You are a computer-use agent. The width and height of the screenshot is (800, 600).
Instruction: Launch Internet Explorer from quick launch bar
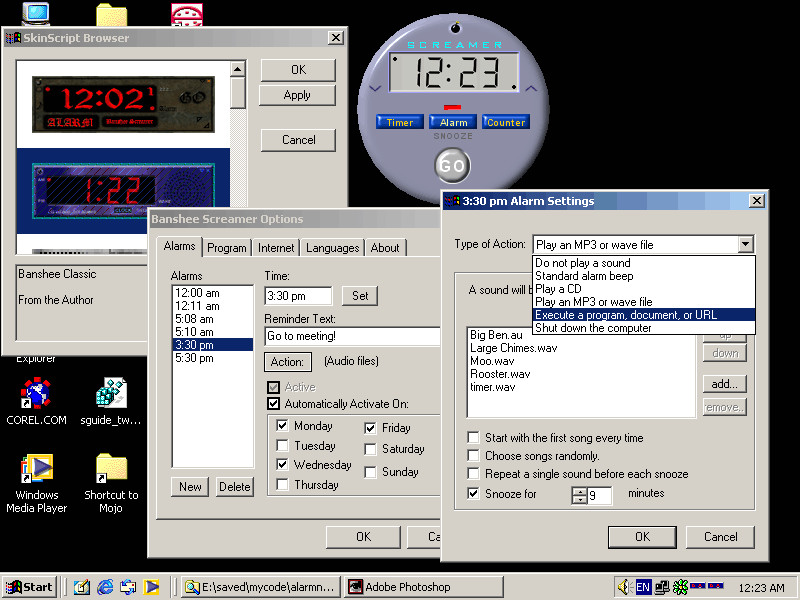(x=105, y=587)
